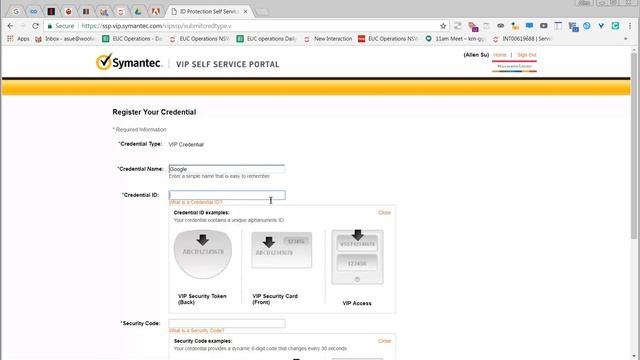Open the Inbox bookmark
This screenshot has height=360, width=640.
(65, 39)
